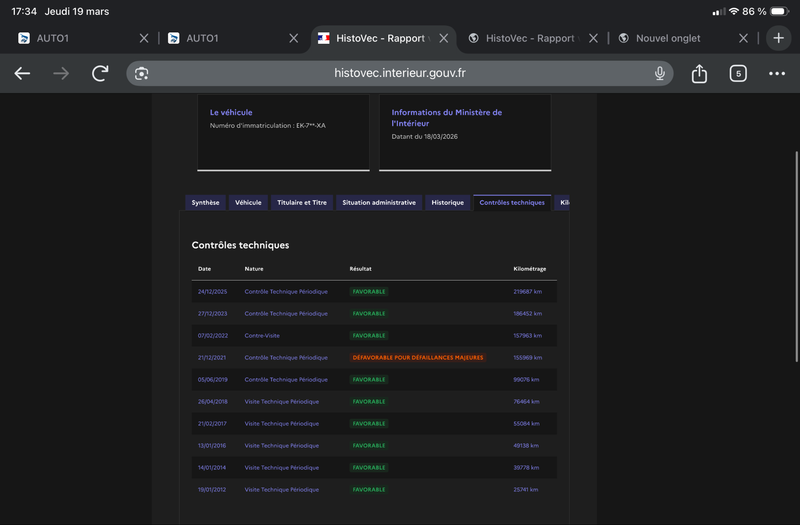The width and height of the screenshot is (800, 525).
Task: Open the Véhicule tab
Action: [x=248, y=202]
